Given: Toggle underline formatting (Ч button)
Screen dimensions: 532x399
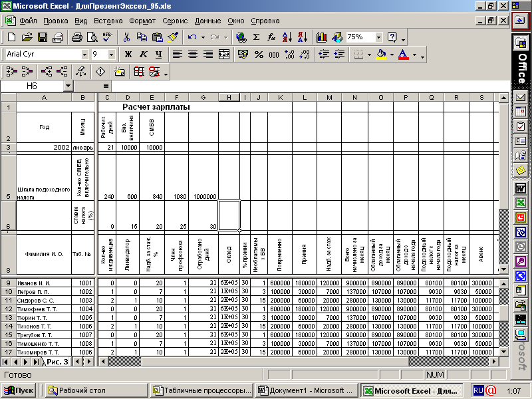Looking at the screenshot, I should (x=158, y=55).
